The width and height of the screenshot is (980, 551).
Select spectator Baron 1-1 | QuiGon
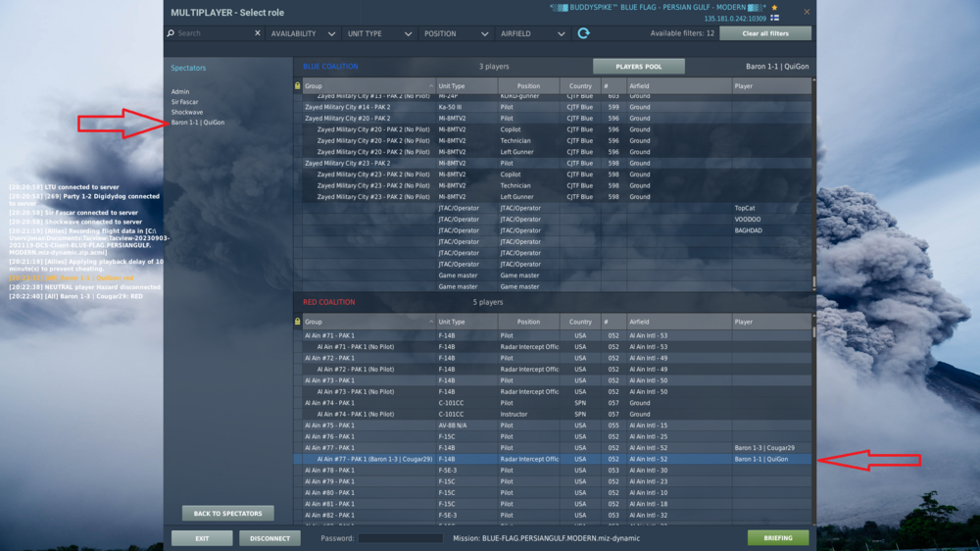198,123
